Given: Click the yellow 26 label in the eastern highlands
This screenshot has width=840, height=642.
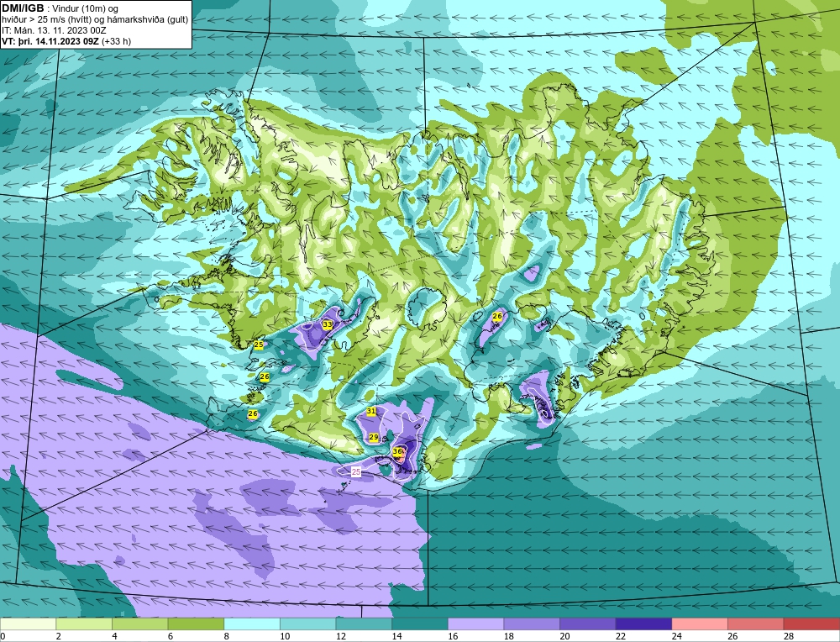Looking at the screenshot, I should point(497,316).
